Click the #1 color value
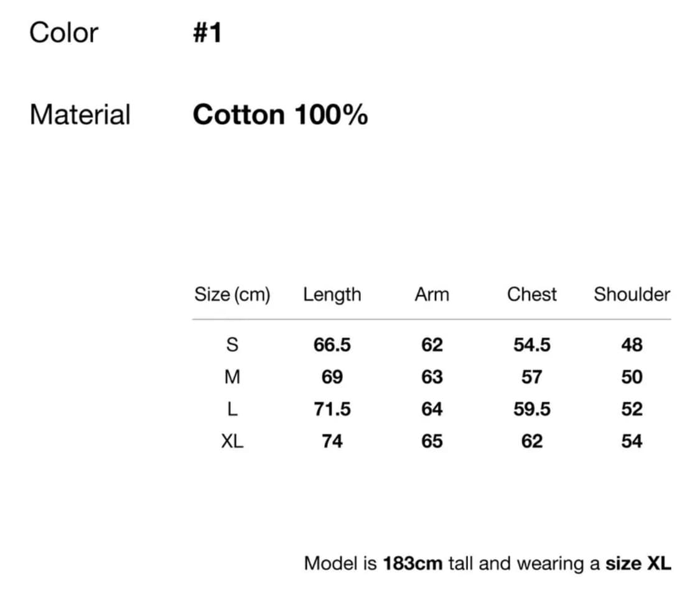This screenshot has height=614, width=700. point(207,32)
